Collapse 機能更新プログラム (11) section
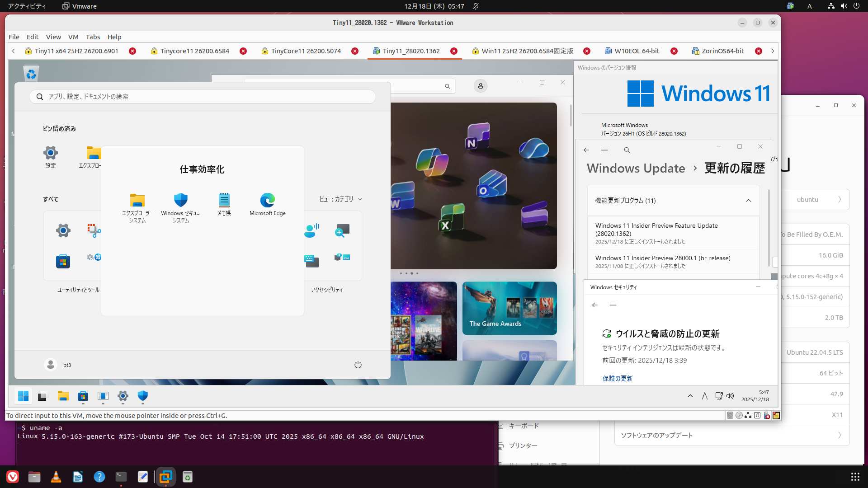The width and height of the screenshot is (868, 488). click(748, 201)
